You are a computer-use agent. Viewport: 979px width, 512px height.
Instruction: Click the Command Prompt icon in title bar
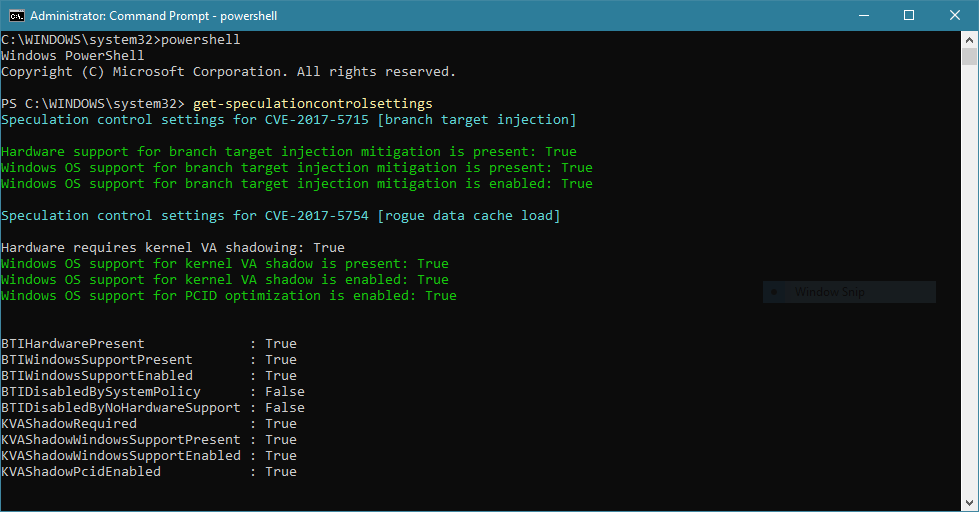(16, 16)
